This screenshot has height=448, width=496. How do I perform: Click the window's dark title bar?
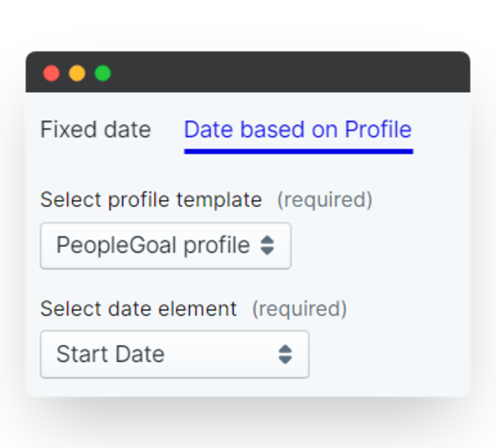coord(289,72)
